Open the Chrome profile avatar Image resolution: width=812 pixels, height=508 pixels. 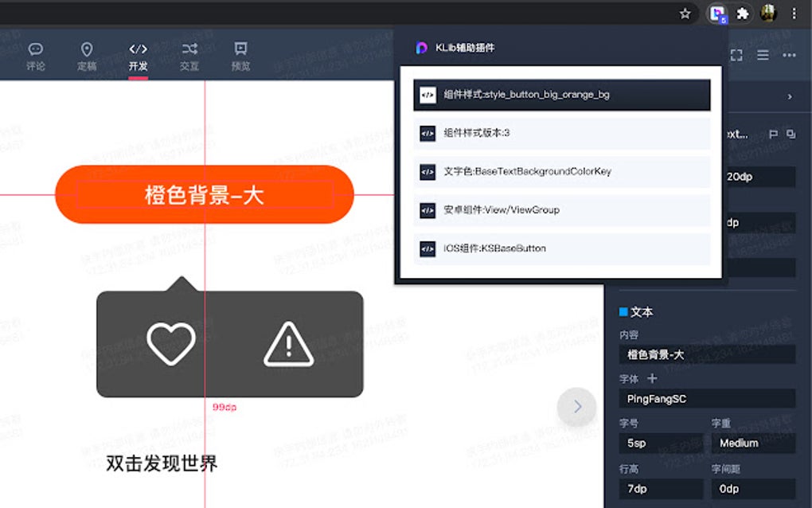pos(768,14)
